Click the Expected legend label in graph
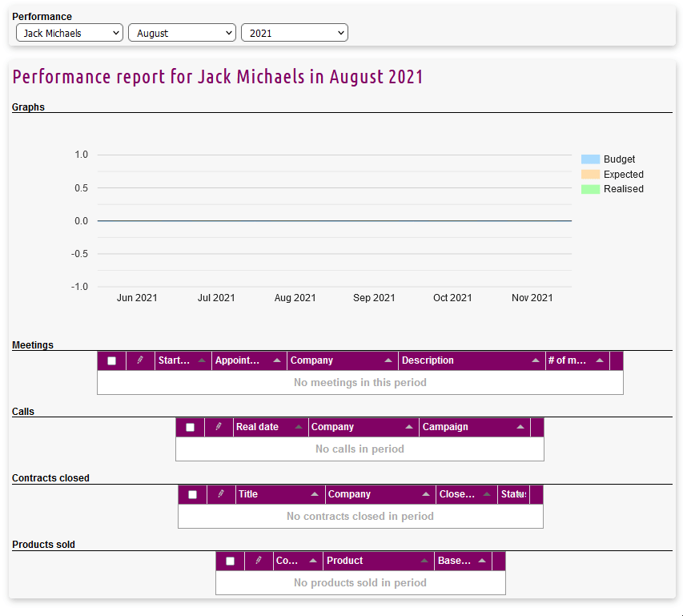The image size is (683, 616). pos(623,174)
